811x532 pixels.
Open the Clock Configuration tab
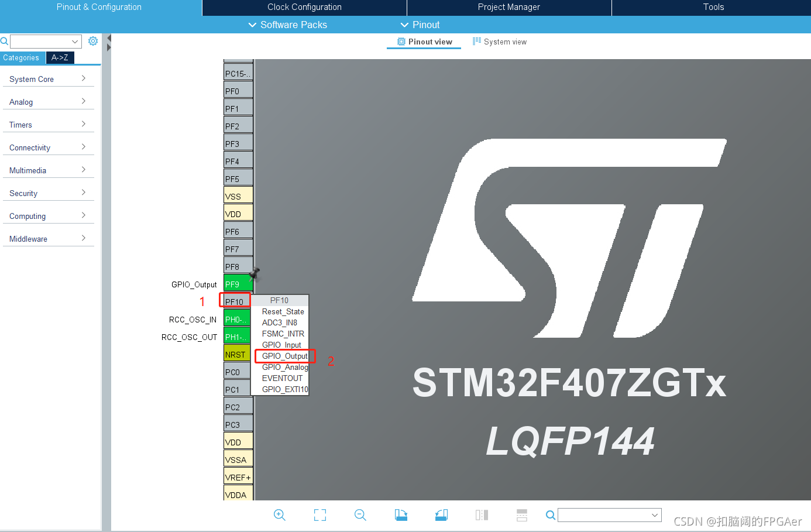[x=304, y=8]
